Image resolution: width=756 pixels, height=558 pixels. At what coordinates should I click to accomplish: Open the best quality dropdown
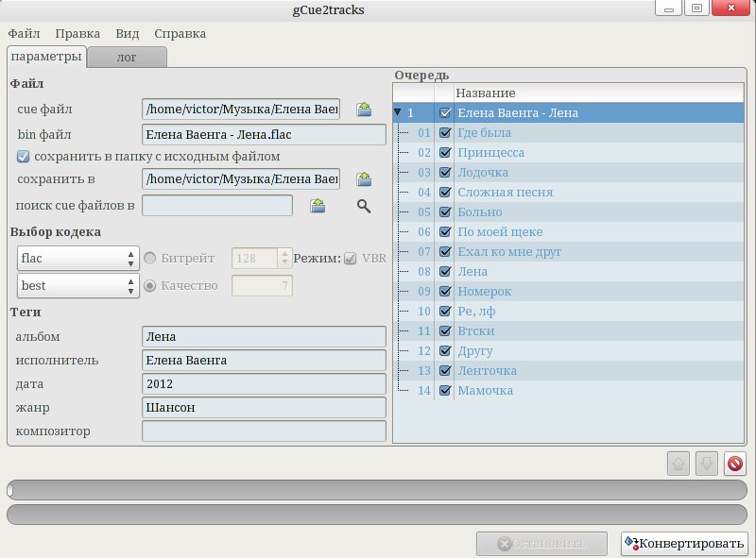pos(77,286)
